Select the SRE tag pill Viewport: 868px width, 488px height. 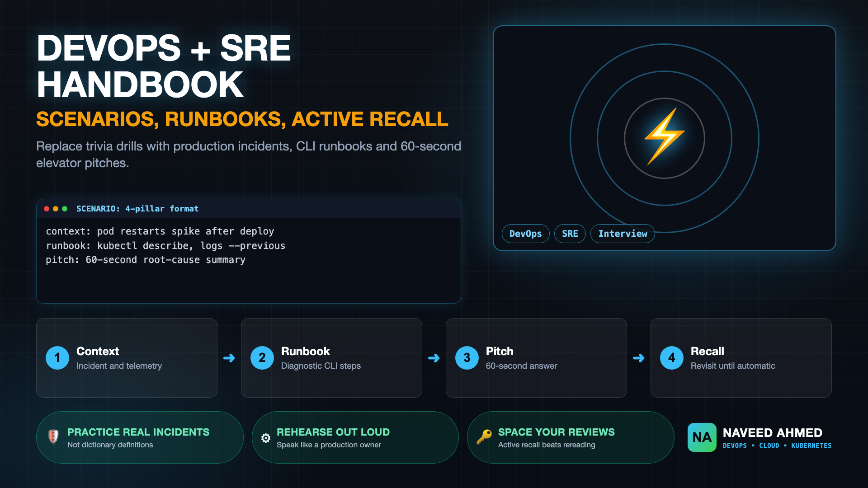[x=570, y=234]
